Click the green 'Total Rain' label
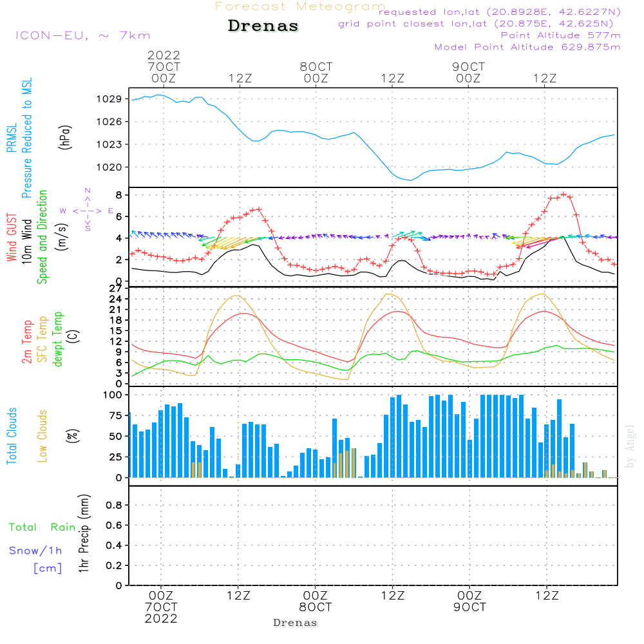 click(x=43, y=527)
